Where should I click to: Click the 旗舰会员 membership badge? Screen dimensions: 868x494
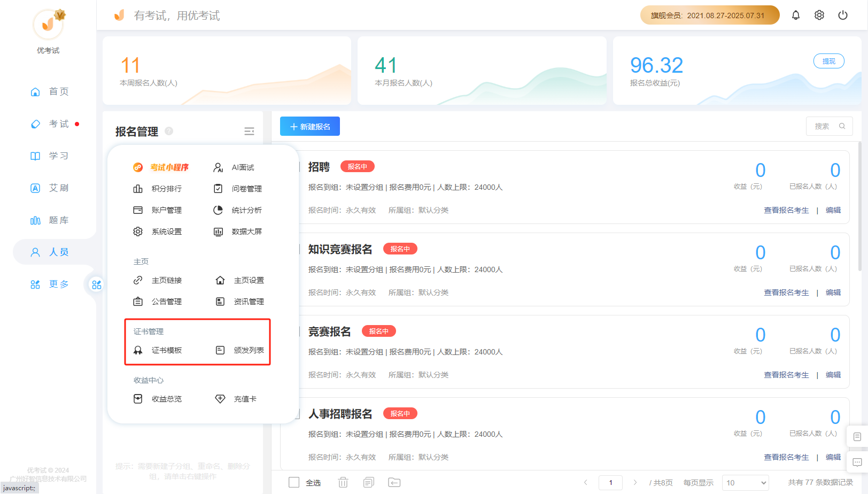tap(709, 15)
